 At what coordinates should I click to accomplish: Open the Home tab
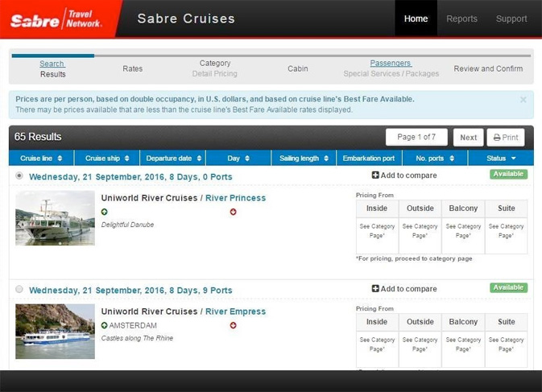pyautogui.click(x=416, y=19)
